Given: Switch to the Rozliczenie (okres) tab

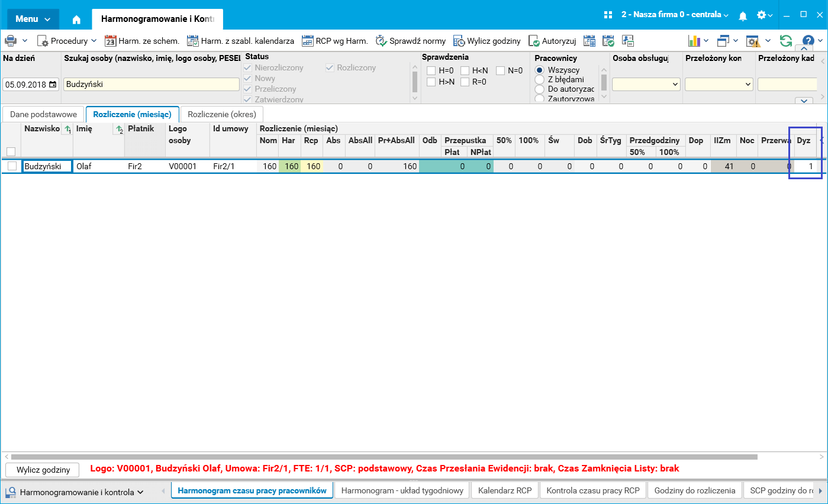Looking at the screenshot, I should (222, 114).
